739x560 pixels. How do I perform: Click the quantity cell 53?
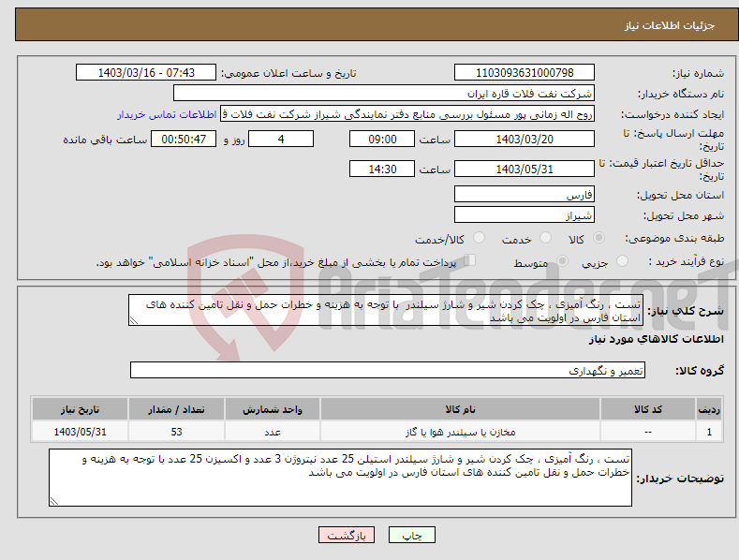176,432
